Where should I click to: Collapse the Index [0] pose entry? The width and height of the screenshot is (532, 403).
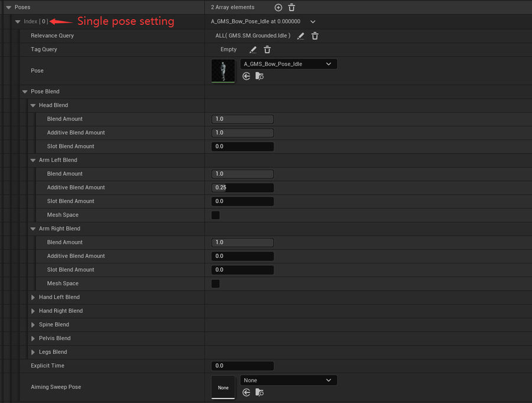tap(18, 21)
